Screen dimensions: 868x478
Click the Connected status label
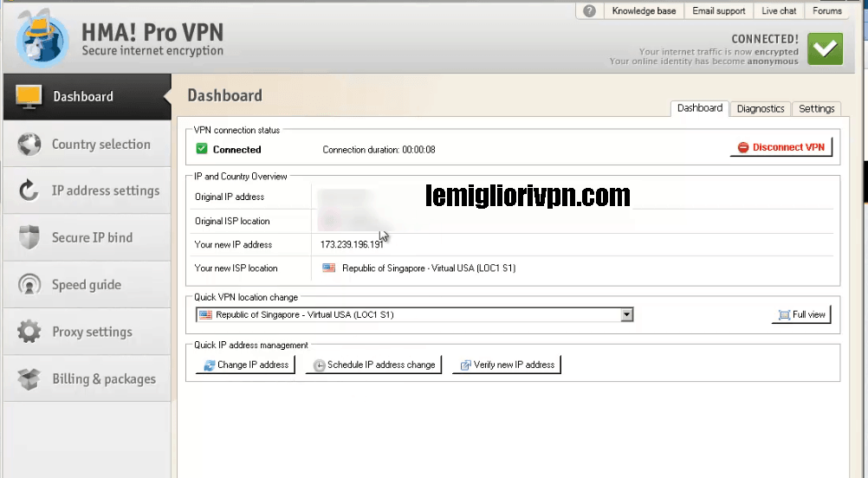pyautogui.click(x=237, y=149)
